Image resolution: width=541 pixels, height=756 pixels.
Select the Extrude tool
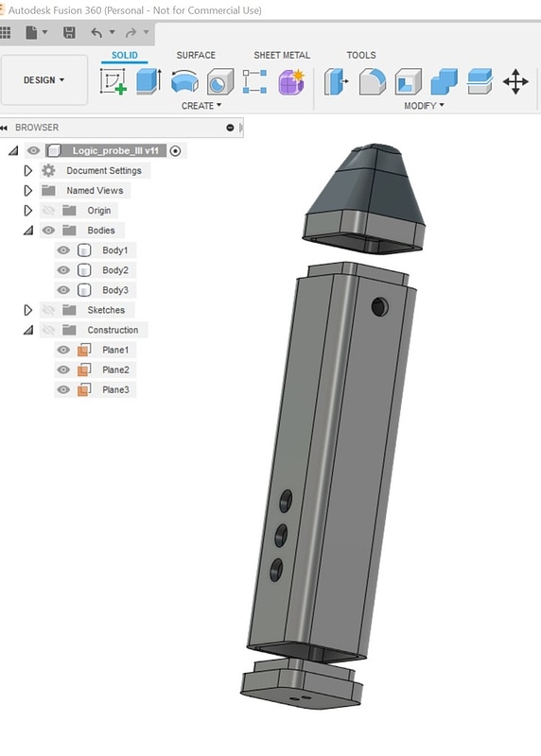(x=148, y=81)
